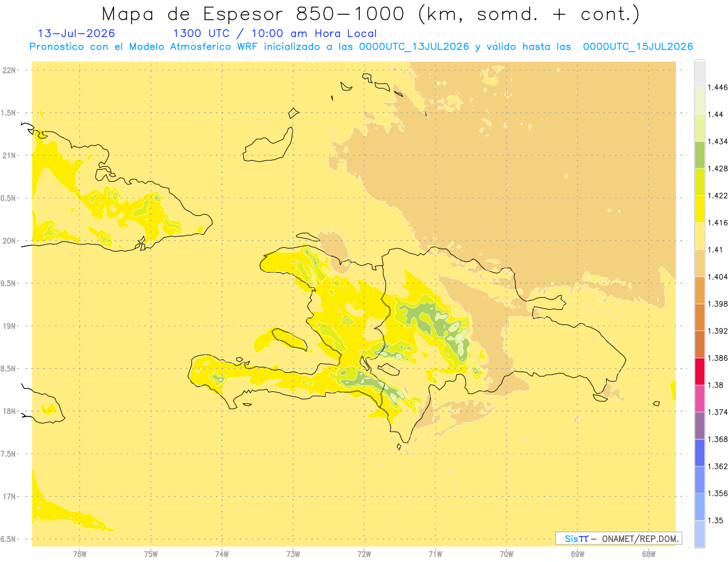Click the ONAMET/REP.DOM. logo box
The height and width of the screenshot is (562, 728).
tap(619, 538)
